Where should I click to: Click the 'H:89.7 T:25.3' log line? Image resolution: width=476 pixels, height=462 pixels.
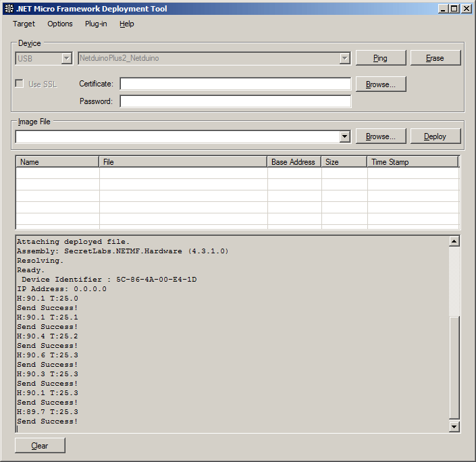pyautogui.click(x=47, y=412)
